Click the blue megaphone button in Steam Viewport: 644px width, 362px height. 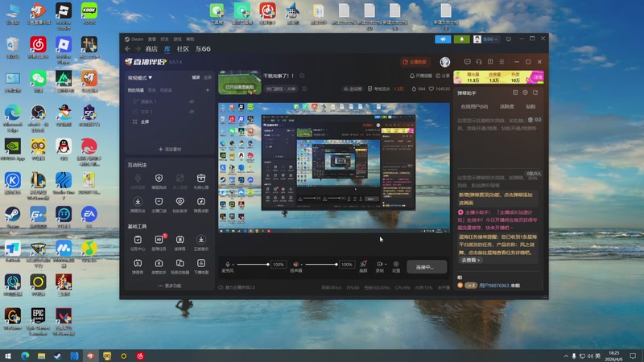coord(444,39)
